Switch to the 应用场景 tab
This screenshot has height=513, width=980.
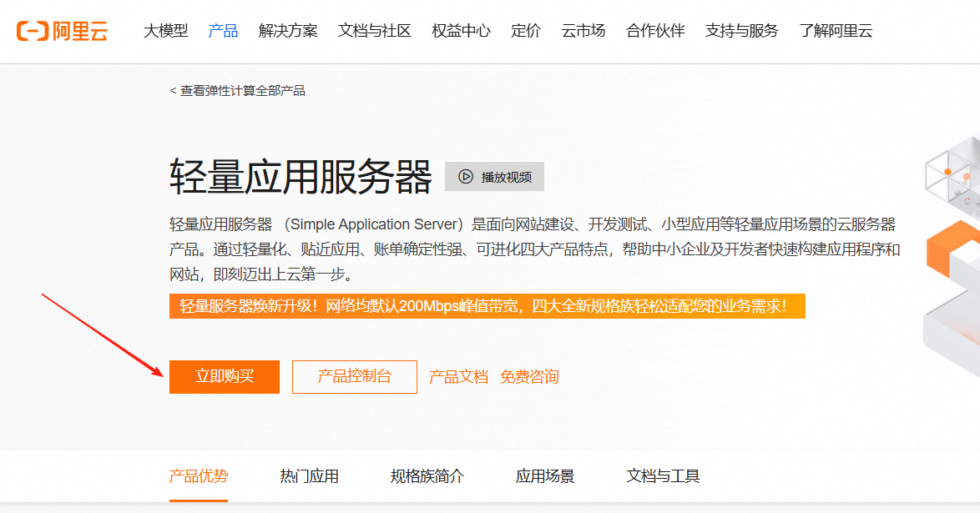pyautogui.click(x=545, y=477)
